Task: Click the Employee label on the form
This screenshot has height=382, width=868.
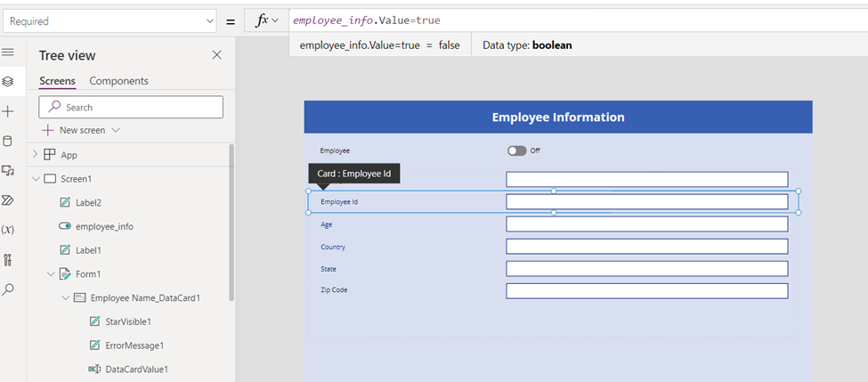Action: pyautogui.click(x=335, y=150)
